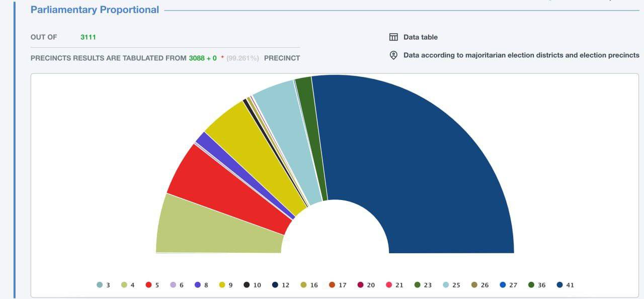Click legend marker for party 3
This screenshot has width=644, height=299.
[100, 285]
